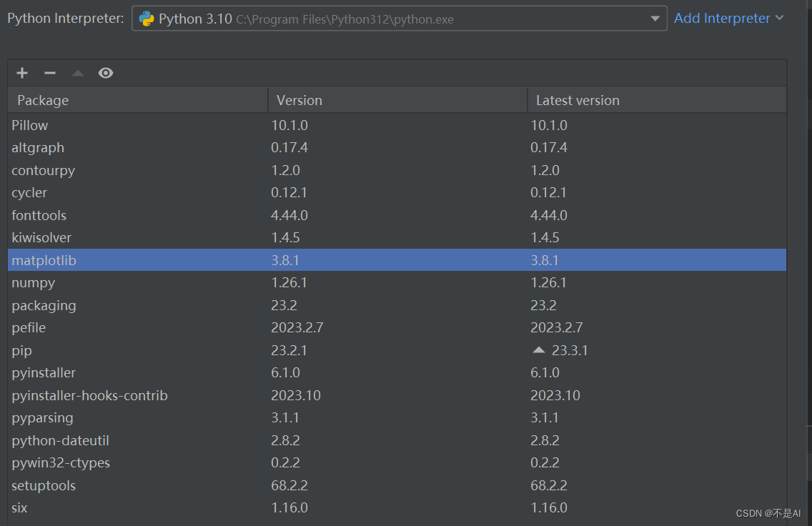Click the upgrade package arrow icon
812x526 pixels.
(76, 72)
